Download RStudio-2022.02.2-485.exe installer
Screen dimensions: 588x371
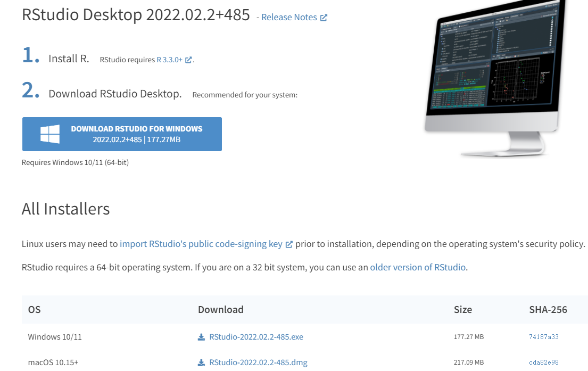pos(256,337)
